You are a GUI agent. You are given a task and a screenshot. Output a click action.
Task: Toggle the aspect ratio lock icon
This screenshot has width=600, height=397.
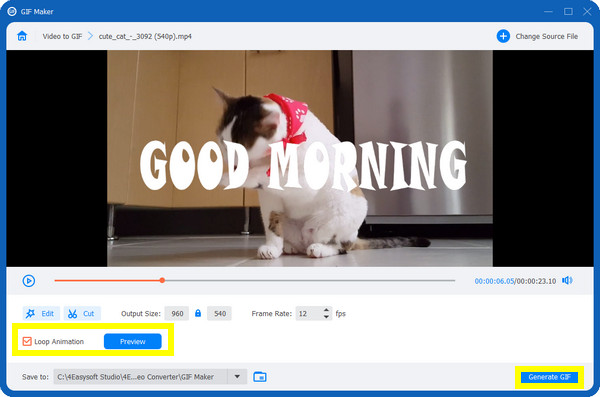198,313
